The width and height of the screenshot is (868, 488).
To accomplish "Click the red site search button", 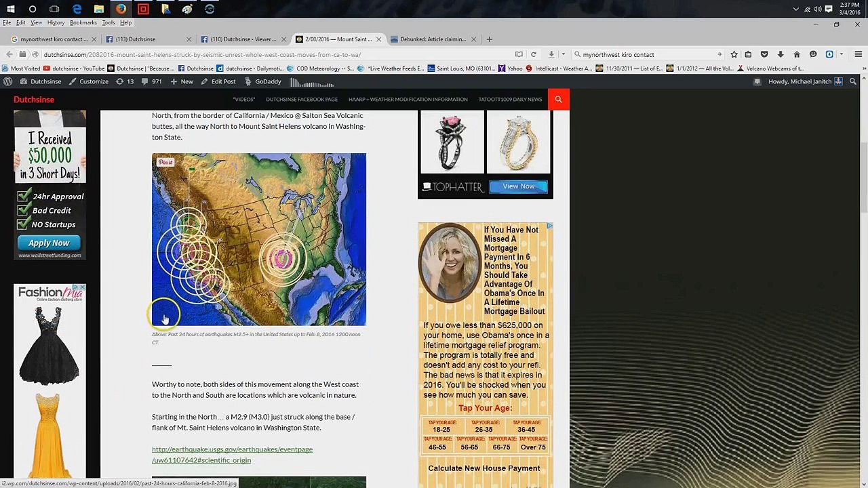I will pyautogui.click(x=558, y=100).
